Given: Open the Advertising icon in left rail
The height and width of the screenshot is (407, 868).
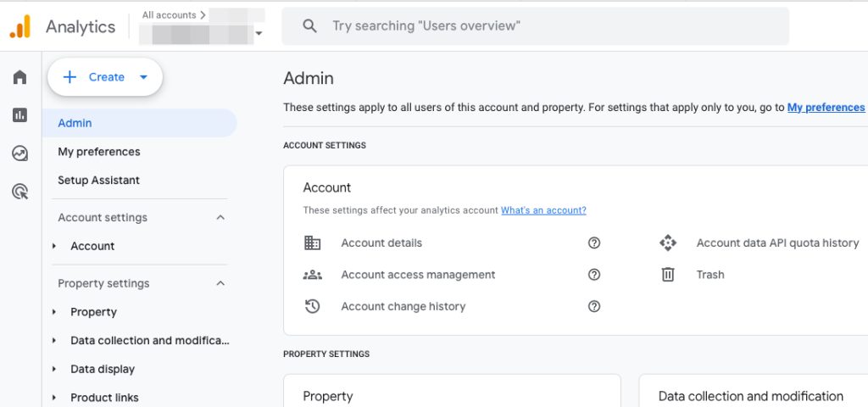Looking at the screenshot, I should pyautogui.click(x=19, y=192).
